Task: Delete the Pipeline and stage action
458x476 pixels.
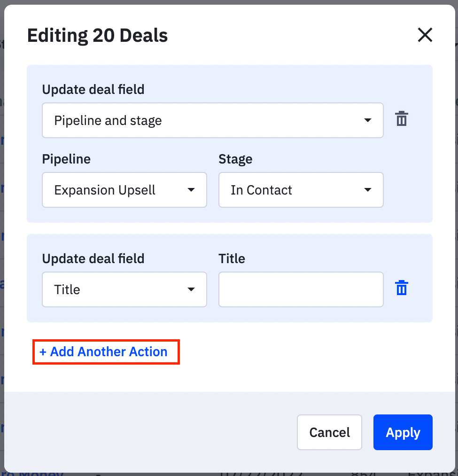Action: (401, 118)
